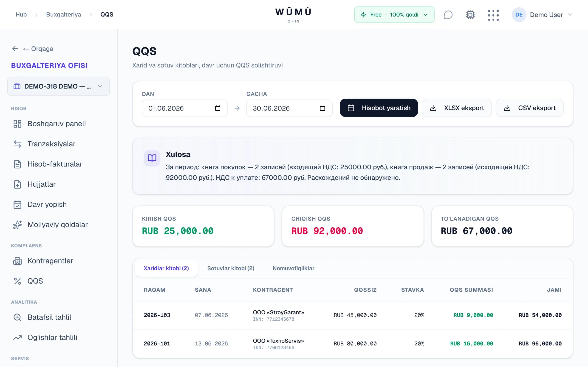Click the Buxgalteriya breadcrumb link

point(64,14)
